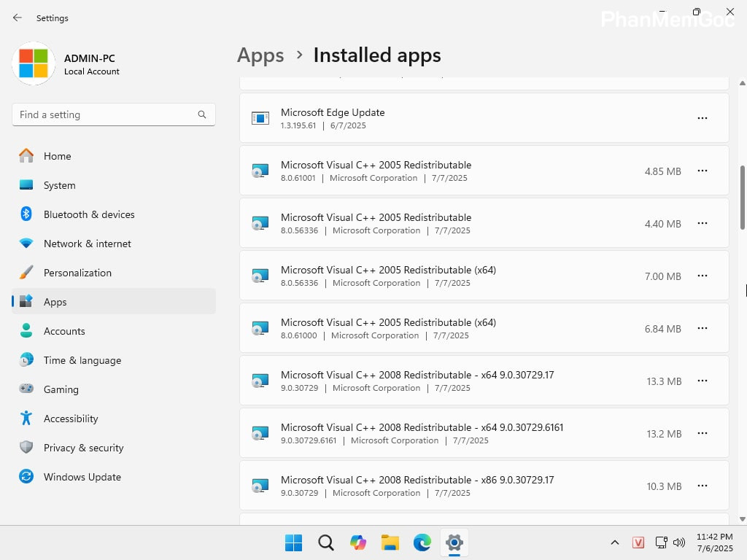Open File Explorer from the taskbar
The width and height of the screenshot is (747, 560).
(x=390, y=542)
